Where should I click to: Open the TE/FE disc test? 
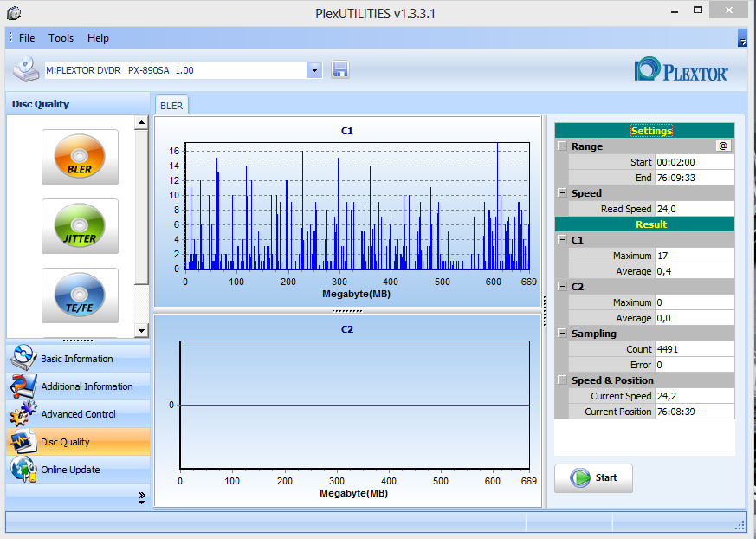80,295
